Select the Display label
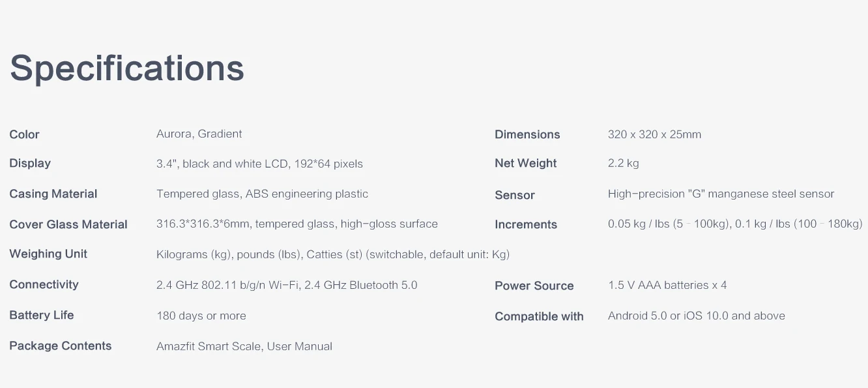 (x=30, y=163)
